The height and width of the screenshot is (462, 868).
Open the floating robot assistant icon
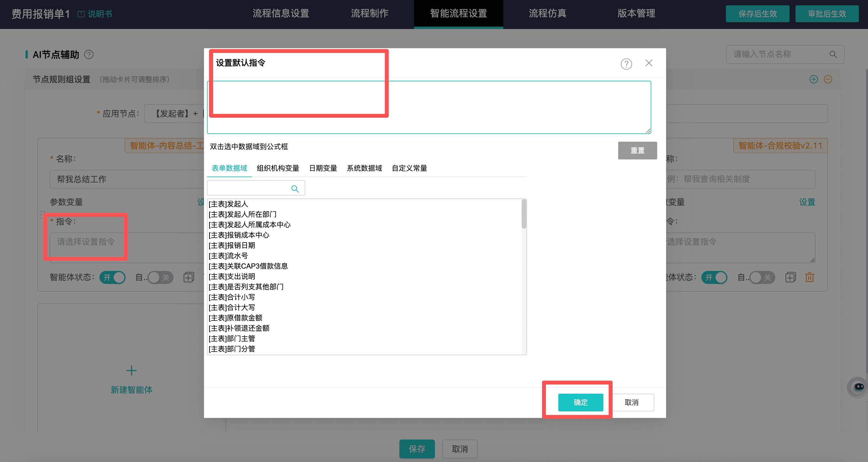858,387
